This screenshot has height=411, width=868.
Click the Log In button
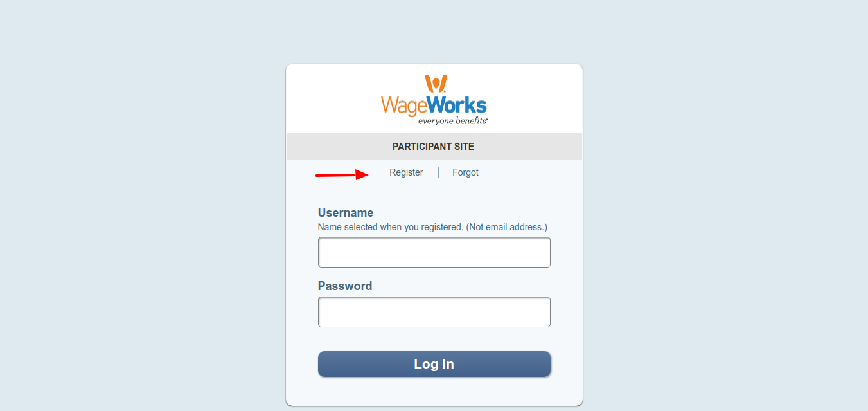point(434,364)
